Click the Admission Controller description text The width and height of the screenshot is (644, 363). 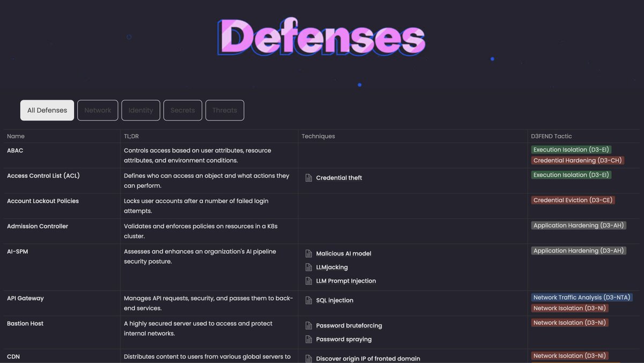coord(201,231)
